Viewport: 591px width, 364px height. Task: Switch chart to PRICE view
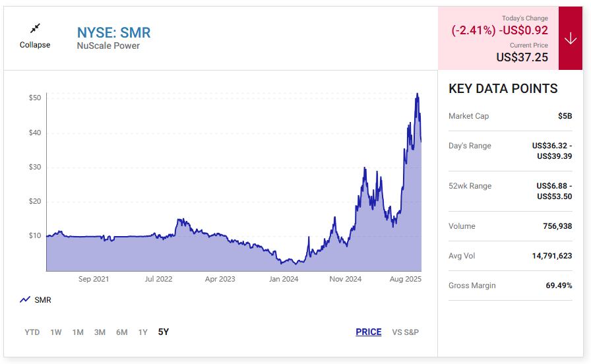coord(369,332)
